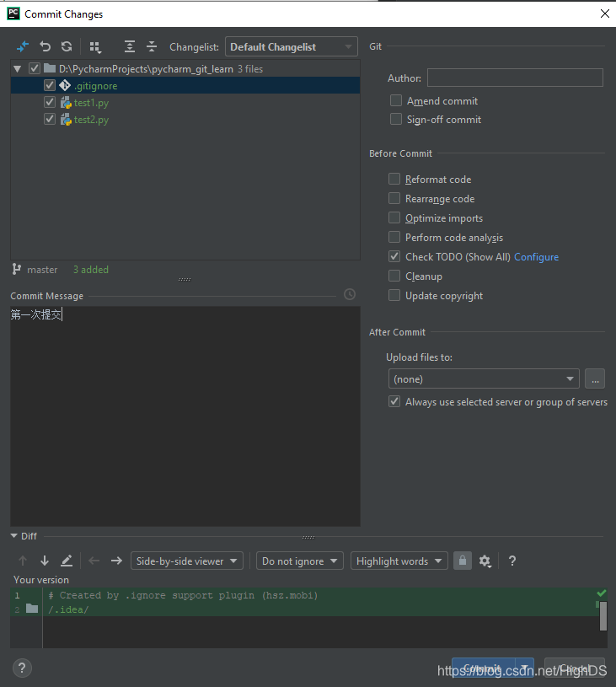
Task: Uncheck the .gitignore file checkbox
Action: tap(50, 85)
